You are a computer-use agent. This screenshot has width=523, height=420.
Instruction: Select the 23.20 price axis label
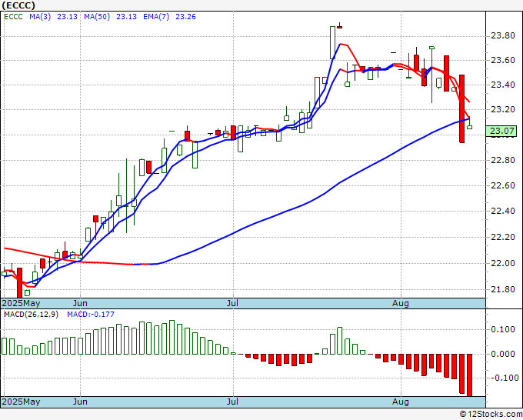[503, 110]
